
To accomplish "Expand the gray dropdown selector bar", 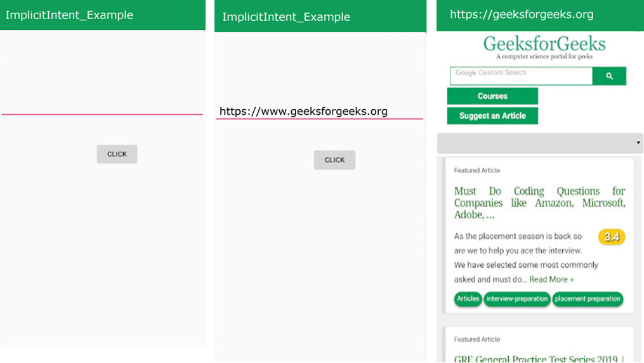I will (x=540, y=143).
